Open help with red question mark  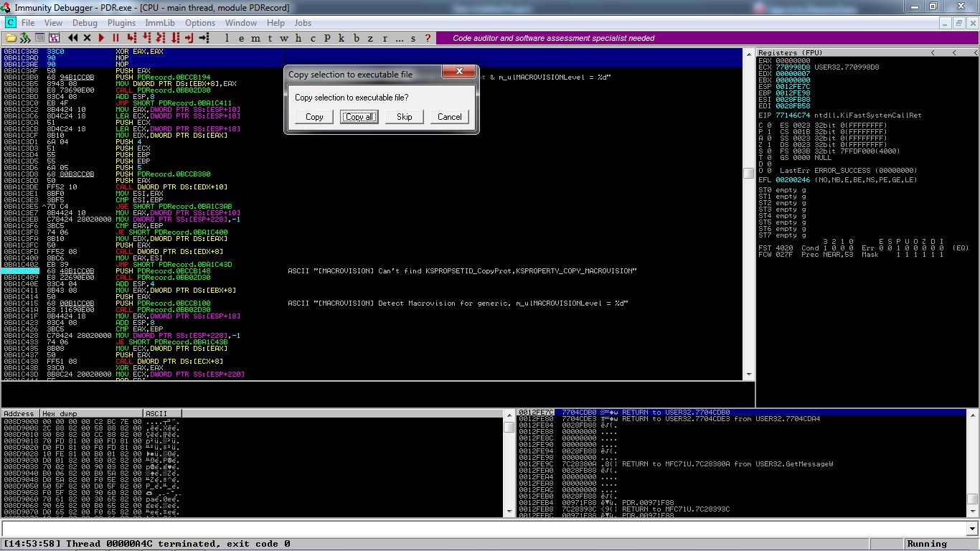coord(428,38)
